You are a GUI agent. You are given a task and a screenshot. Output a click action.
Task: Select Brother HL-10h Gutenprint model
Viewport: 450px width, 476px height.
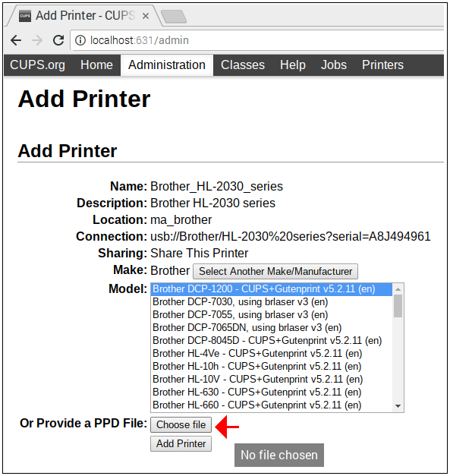click(x=272, y=367)
